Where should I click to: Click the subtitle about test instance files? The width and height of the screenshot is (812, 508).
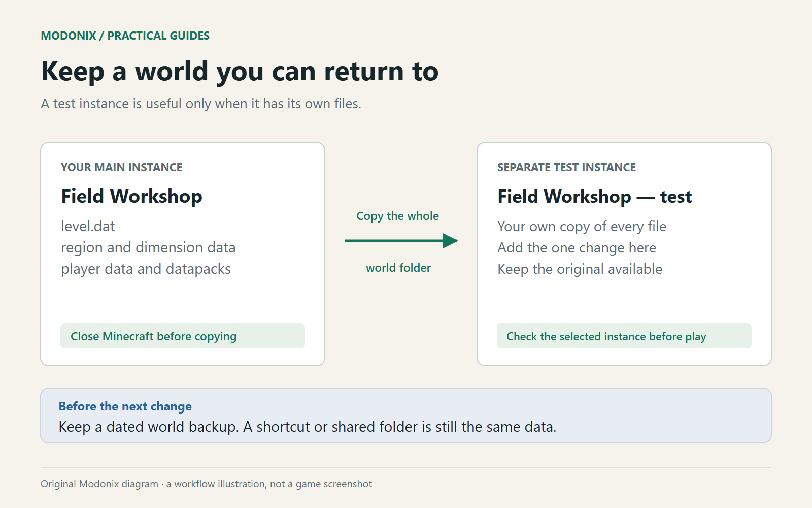click(201, 104)
